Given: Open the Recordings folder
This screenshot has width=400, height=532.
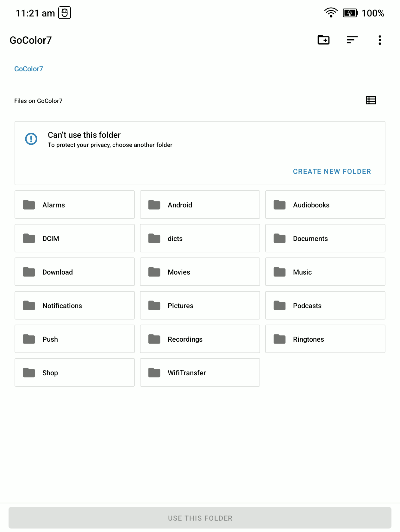Looking at the screenshot, I should [200, 339].
